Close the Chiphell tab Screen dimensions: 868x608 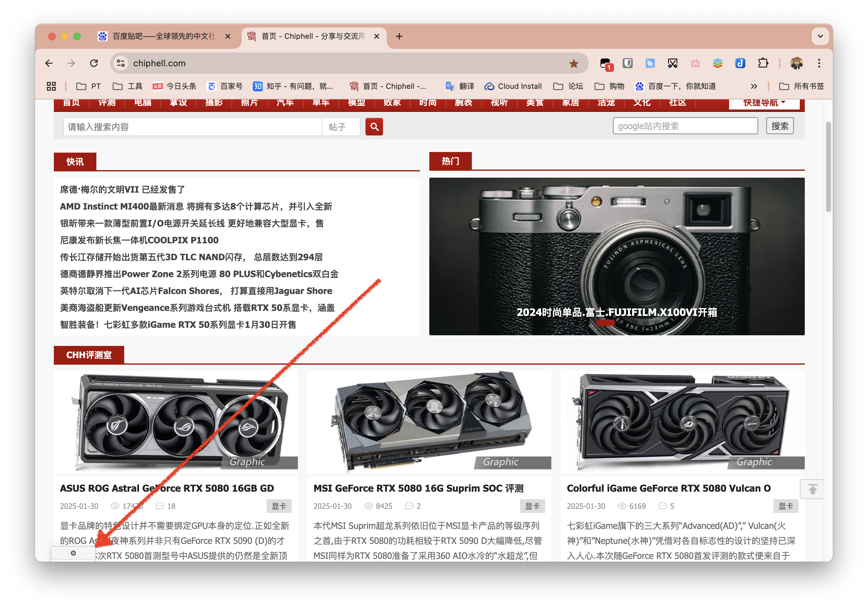tap(376, 36)
